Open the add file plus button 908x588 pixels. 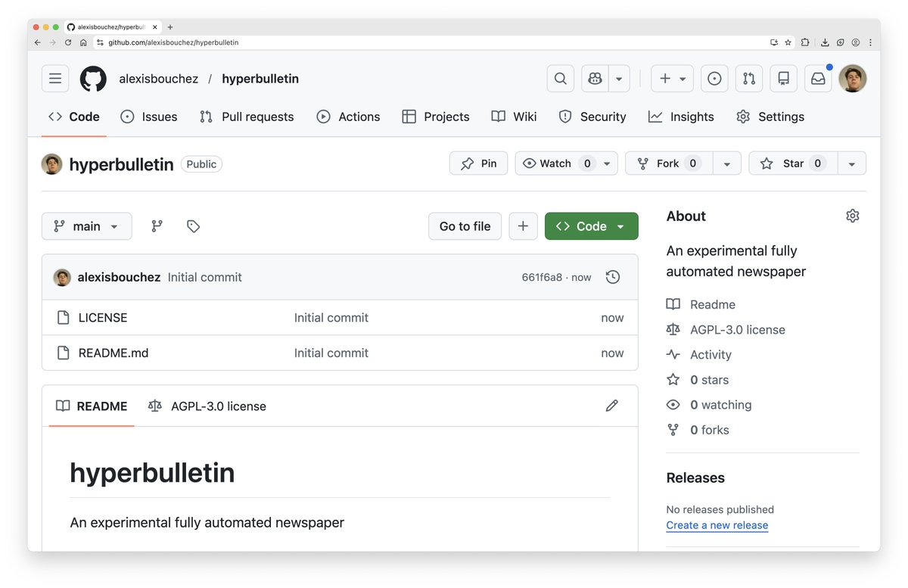(x=523, y=226)
